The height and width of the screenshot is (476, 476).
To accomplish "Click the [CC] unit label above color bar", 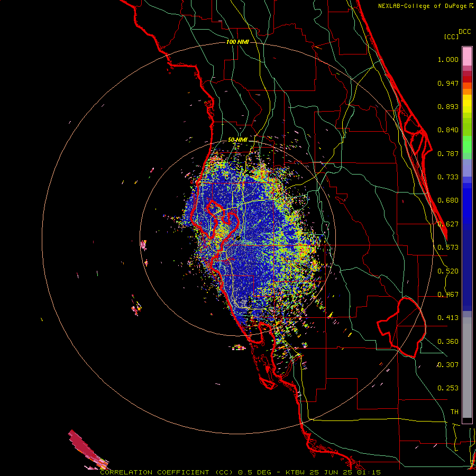I will [x=451, y=36].
